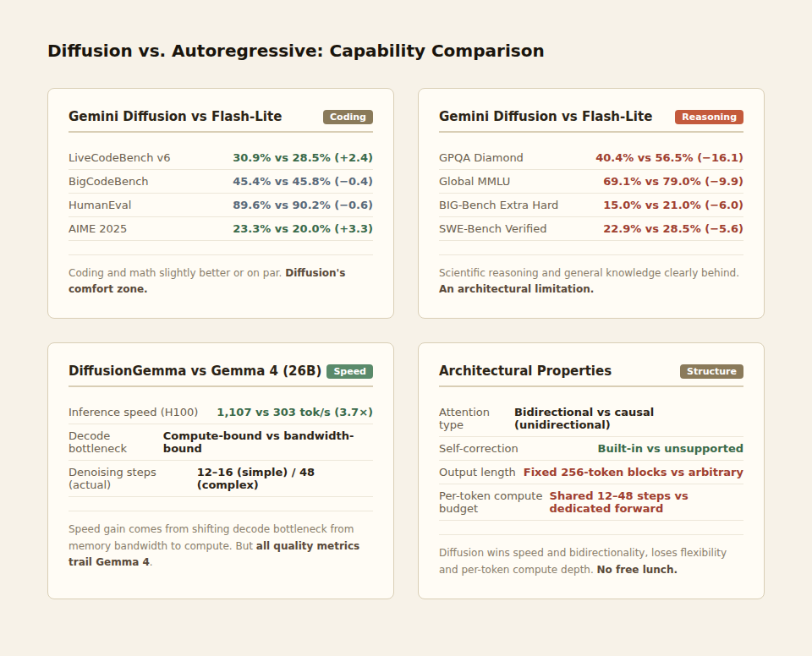Select the 'Per-token compute budget' label

[491, 502]
